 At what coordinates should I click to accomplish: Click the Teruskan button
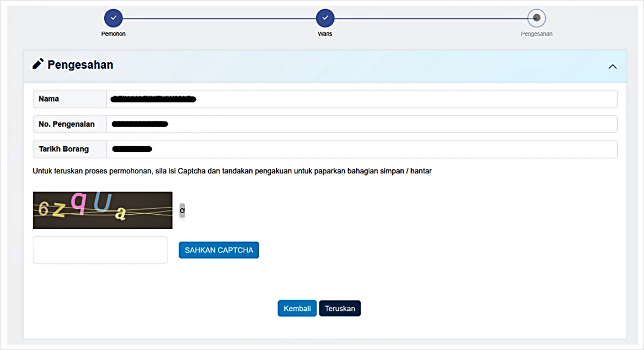click(340, 309)
